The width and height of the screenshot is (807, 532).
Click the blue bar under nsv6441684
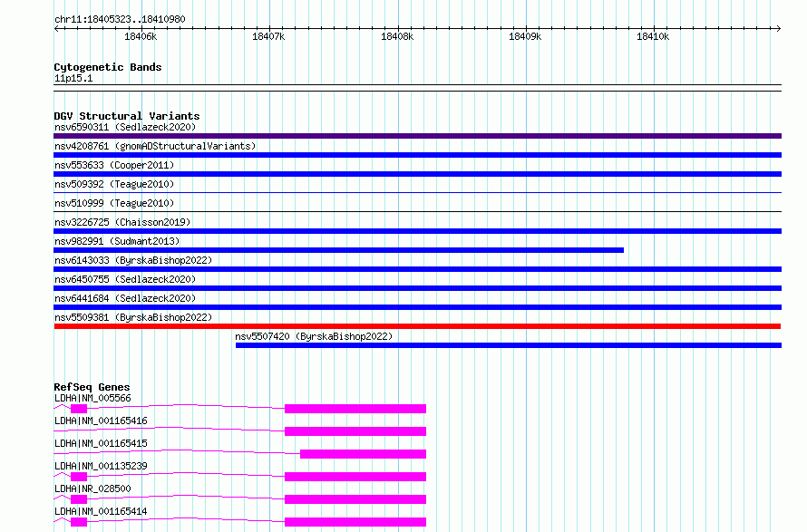[417, 307]
